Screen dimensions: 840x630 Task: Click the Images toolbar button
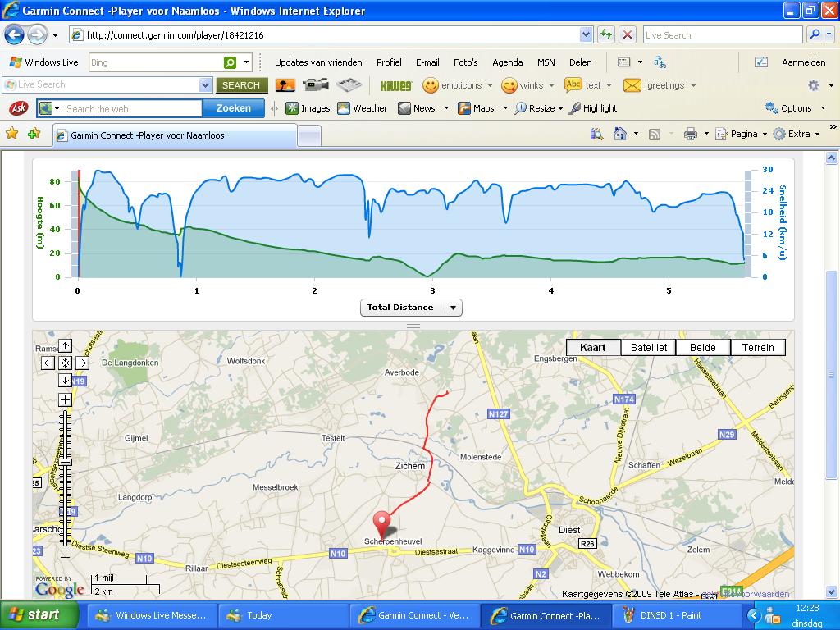coord(308,108)
